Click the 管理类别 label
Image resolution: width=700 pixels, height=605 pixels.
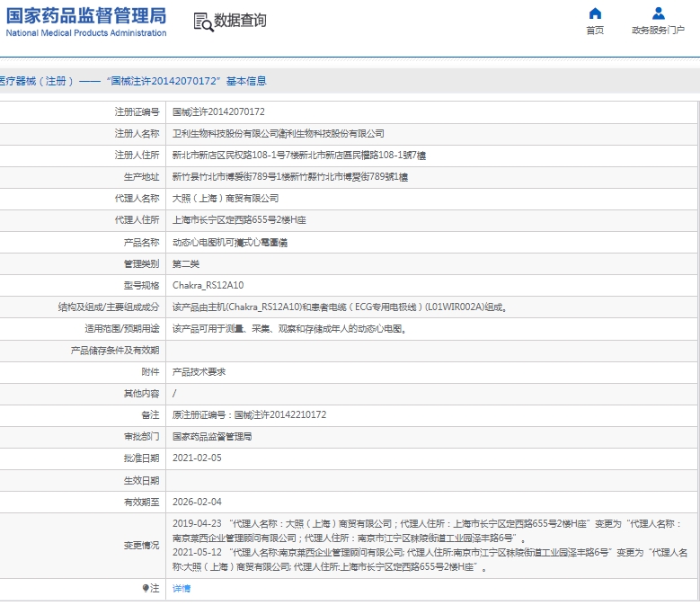[x=141, y=264]
